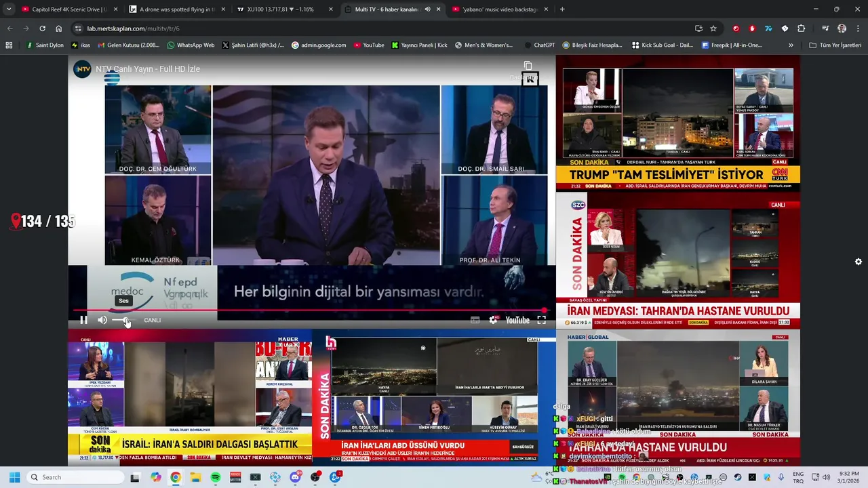Reload the current page
This screenshot has width=868, height=488.
(x=42, y=28)
